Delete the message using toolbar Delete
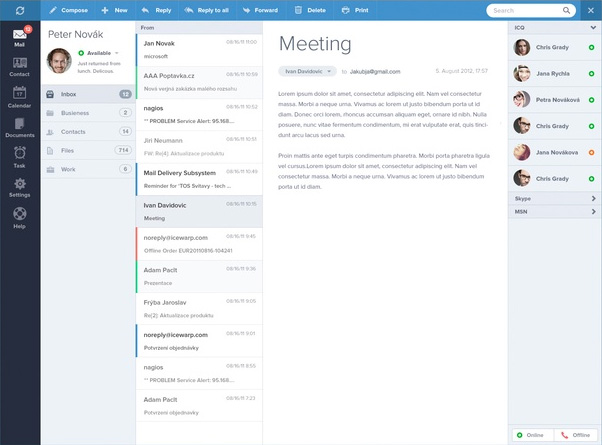 [x=309, y=10]
